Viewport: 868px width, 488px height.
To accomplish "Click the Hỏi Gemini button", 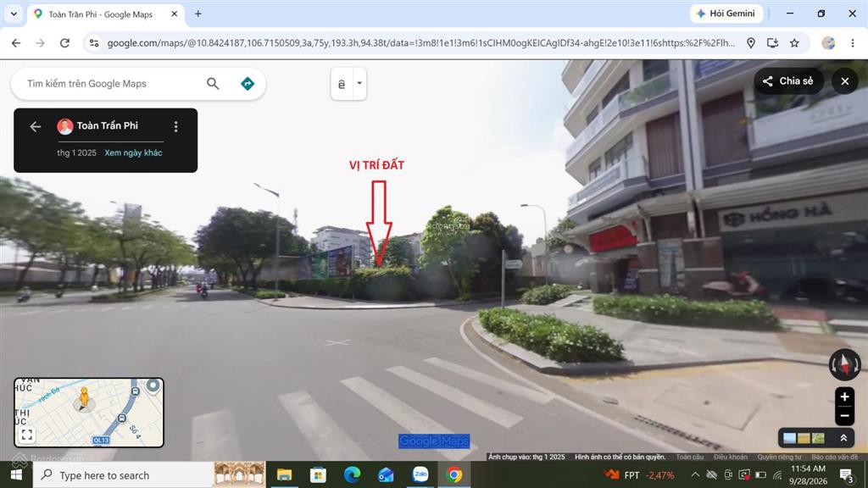I will click(726, 14).
